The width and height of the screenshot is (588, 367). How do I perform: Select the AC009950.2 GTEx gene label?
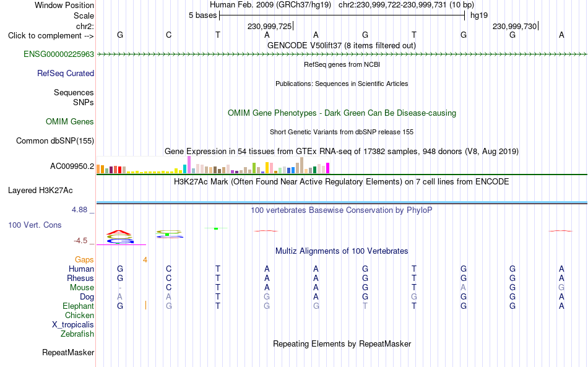point(72,166)
